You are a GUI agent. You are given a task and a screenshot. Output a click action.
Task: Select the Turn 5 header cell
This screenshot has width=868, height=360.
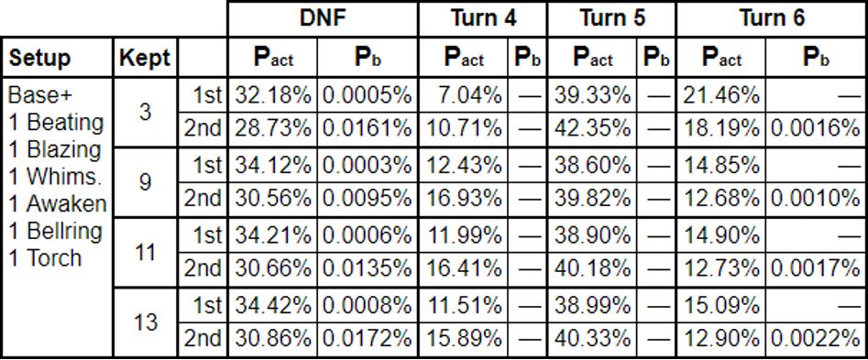click(x=611, y=19)
